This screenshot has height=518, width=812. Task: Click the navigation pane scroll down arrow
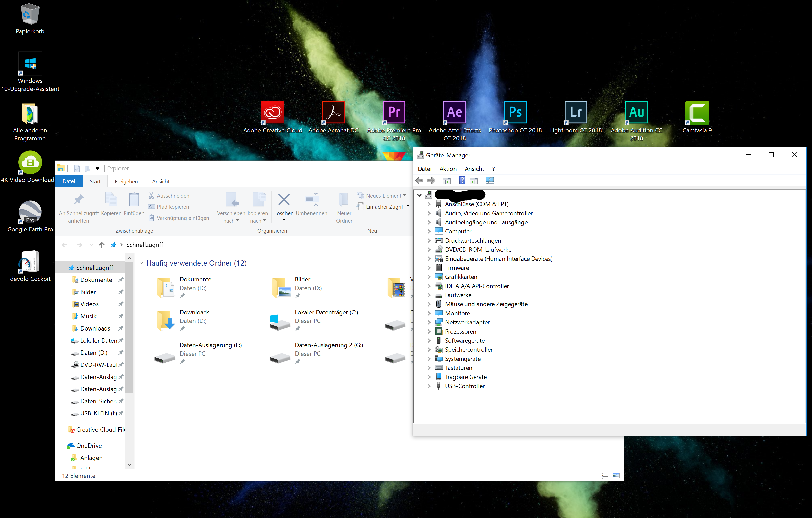130,465
